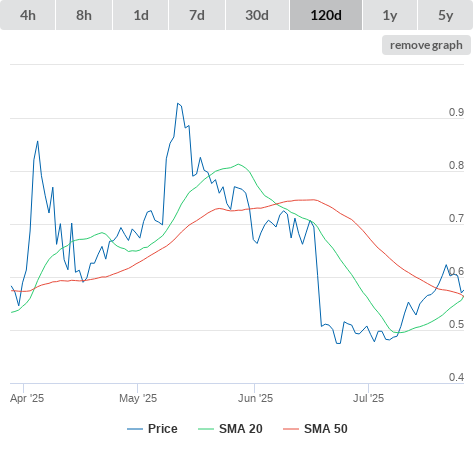Viewport: 474px width, 455px height.
Task: Click the red SMA 50 legend marker
Action: pos(291,429)
